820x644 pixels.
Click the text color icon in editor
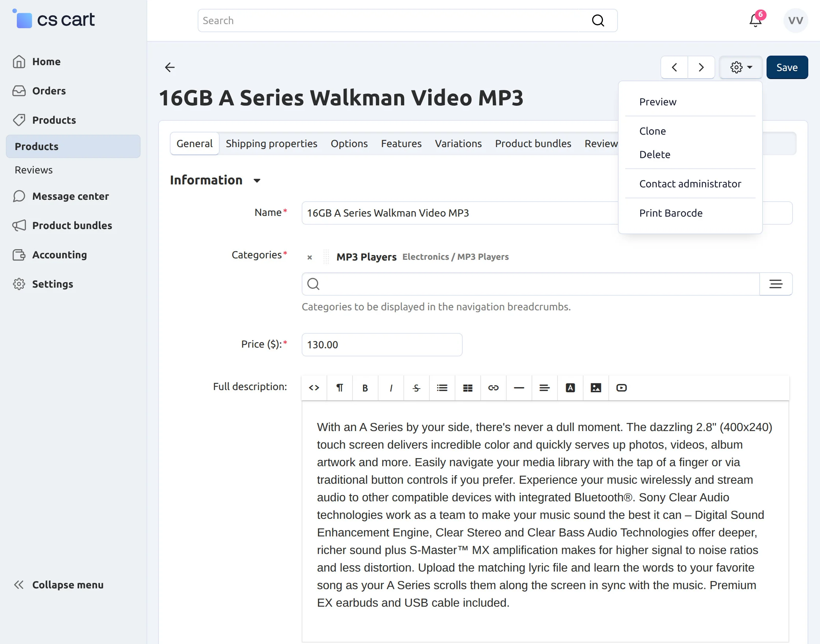[570, 387]
